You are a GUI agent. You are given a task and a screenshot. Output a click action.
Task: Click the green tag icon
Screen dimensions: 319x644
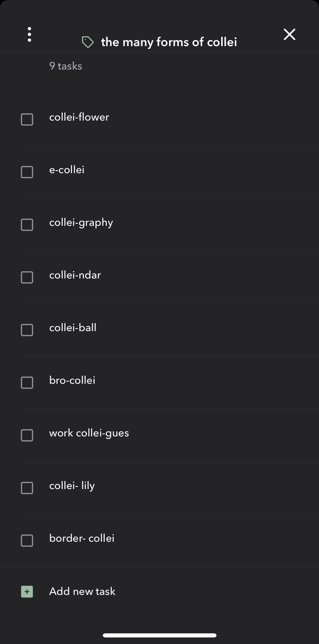pos(88,42)
